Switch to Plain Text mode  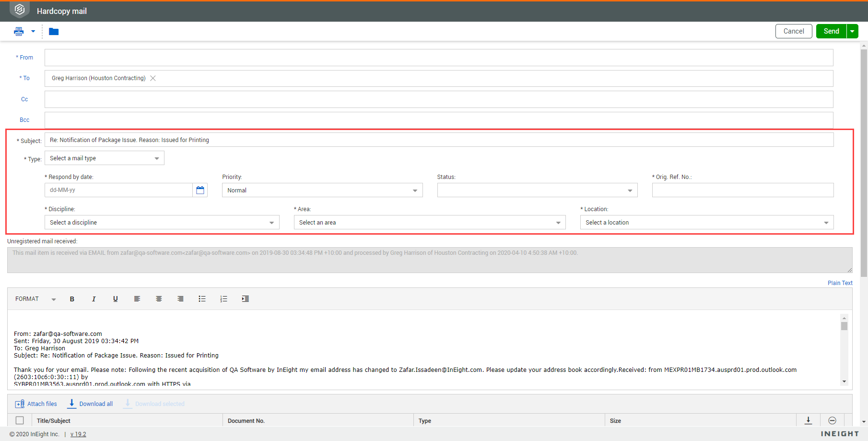pos(840,283)
